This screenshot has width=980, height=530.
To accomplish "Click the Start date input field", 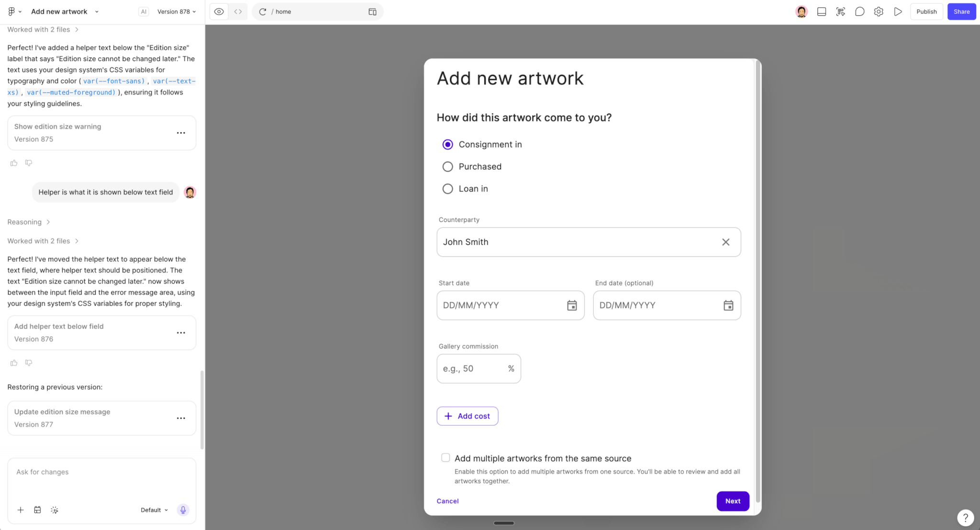I will pyautogui.click(x=510, y=305).
